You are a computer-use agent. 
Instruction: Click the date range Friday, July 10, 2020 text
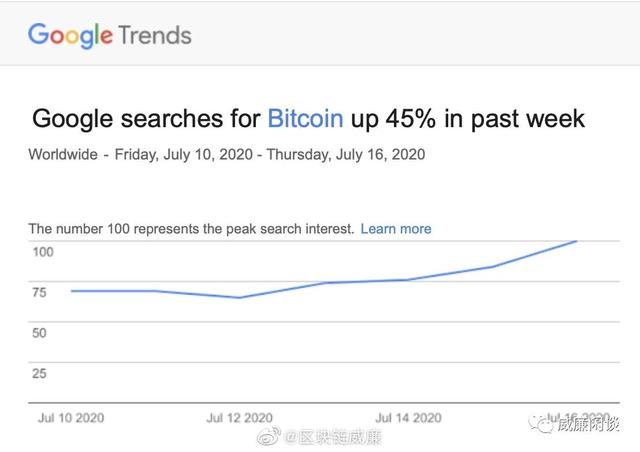(x=187, y=154)
